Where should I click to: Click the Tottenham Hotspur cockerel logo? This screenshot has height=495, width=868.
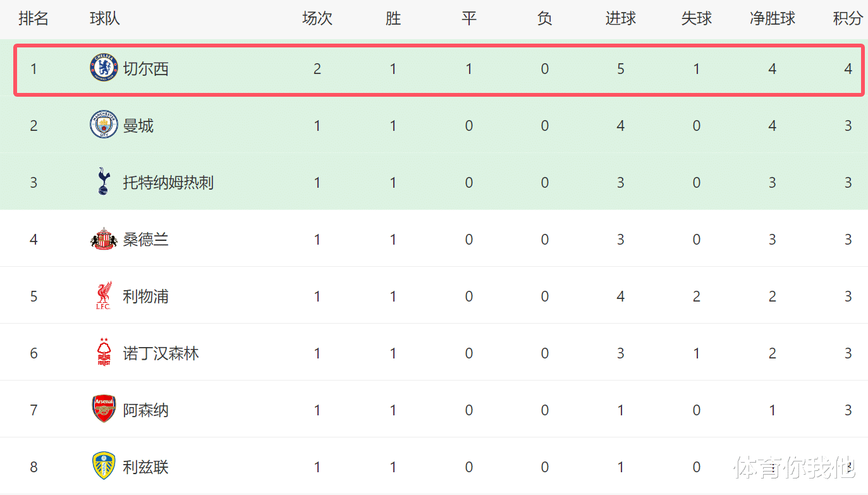(104, 182)
